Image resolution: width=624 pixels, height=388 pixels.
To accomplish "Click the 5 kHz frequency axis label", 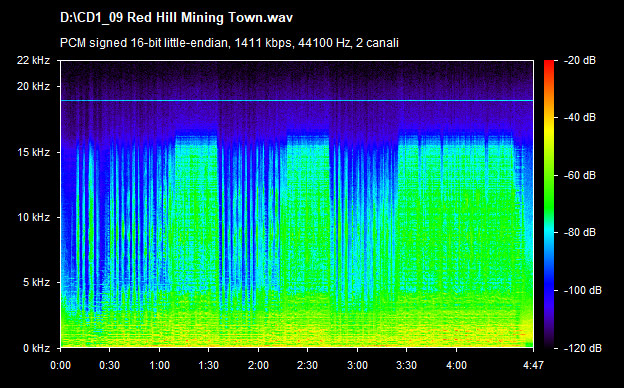I will (x=36, y=283).
